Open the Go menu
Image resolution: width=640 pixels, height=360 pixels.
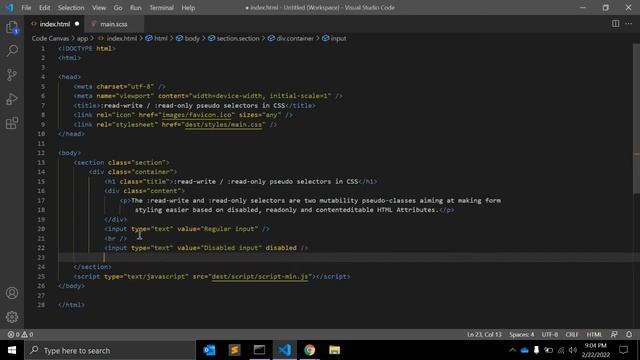pos(118,8)
